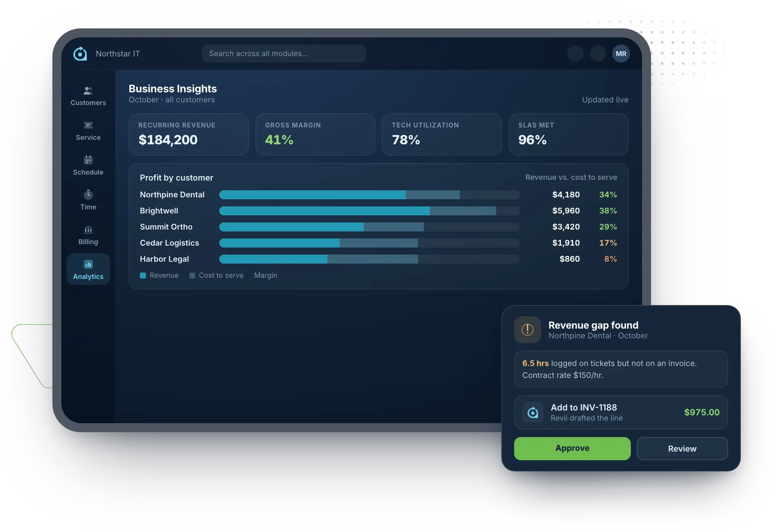Open the Customers sidebar icon
Screen dimensions: 776x532
coord(88,90)
